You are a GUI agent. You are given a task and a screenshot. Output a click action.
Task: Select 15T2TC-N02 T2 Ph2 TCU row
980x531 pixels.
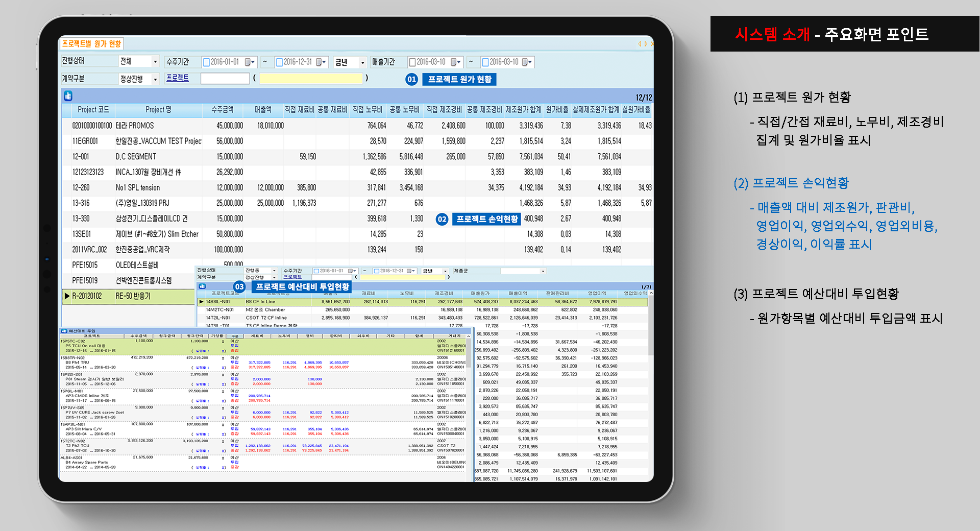pos(263,446)
